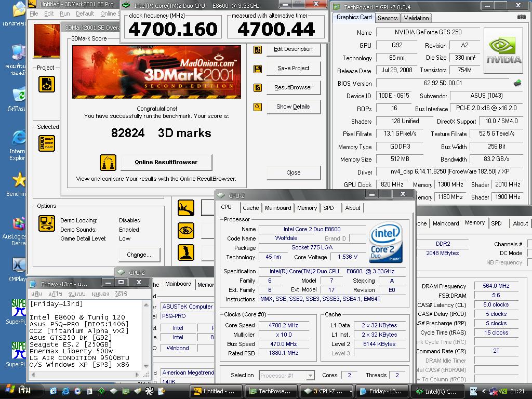Open the Default menu in 3DMark2001
Viewport: 532px width, 399px height.
(85, 14)
